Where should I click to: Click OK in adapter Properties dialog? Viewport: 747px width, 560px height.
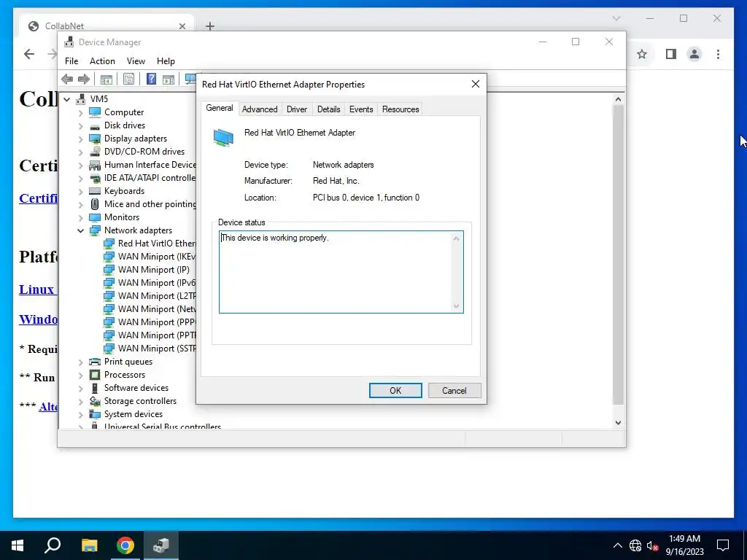tap(395, 391)
